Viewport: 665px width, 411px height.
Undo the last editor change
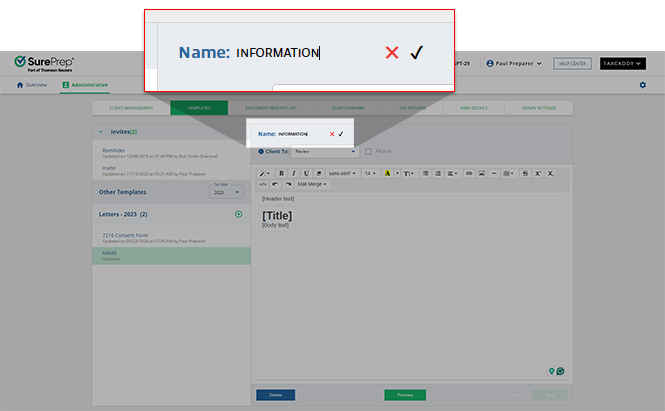point(275,184)
